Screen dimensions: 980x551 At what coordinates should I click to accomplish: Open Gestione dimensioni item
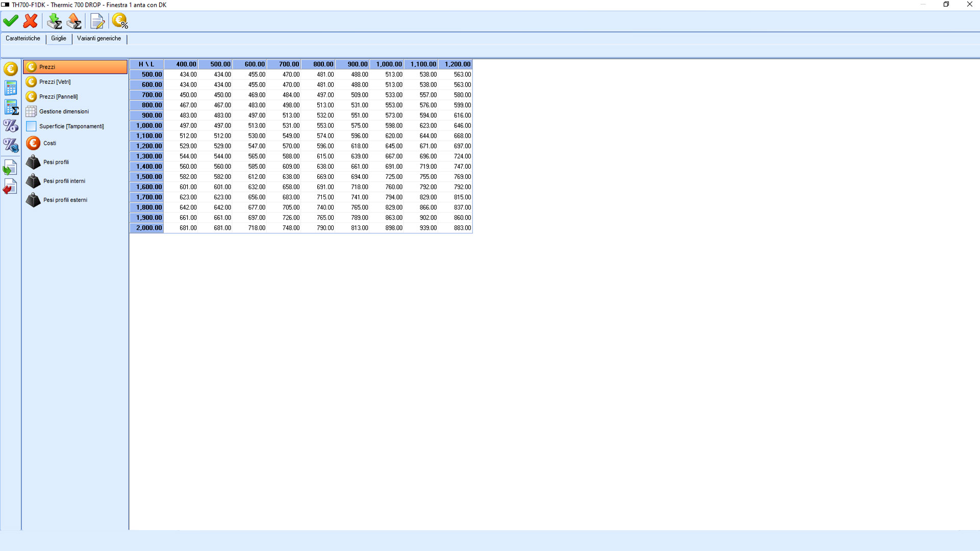[64, 112]
